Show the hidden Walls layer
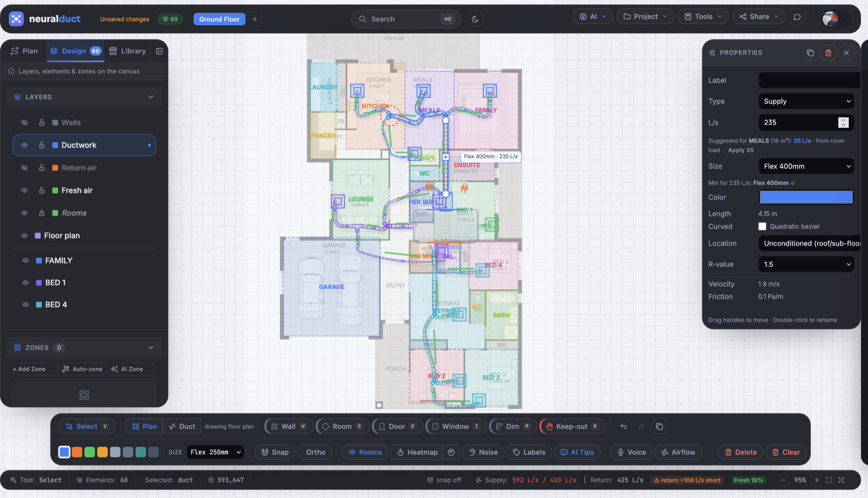 25,122
